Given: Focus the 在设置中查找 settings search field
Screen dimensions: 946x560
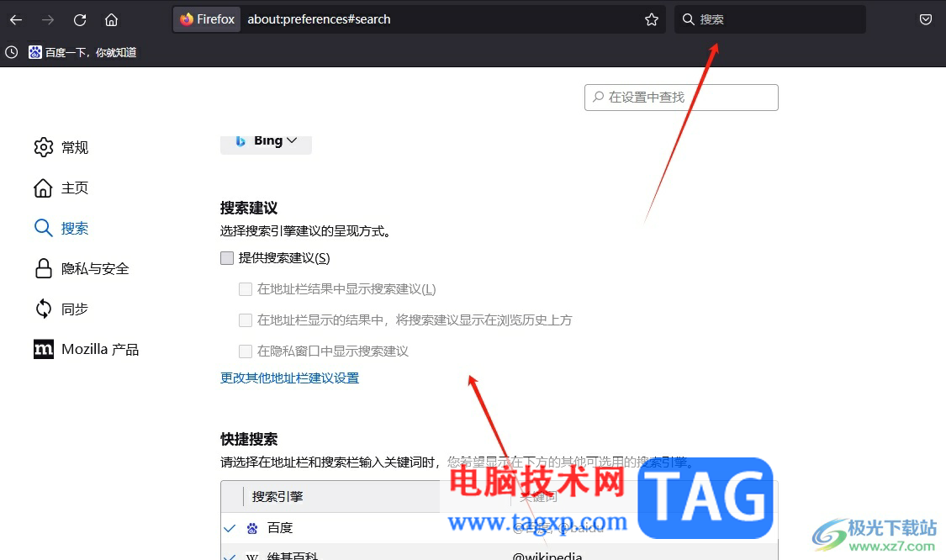Looking at the screenshot, I should 681,98.
